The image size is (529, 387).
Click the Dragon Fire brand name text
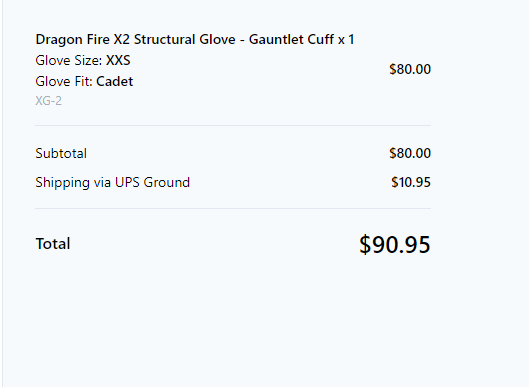click(73, 39)
